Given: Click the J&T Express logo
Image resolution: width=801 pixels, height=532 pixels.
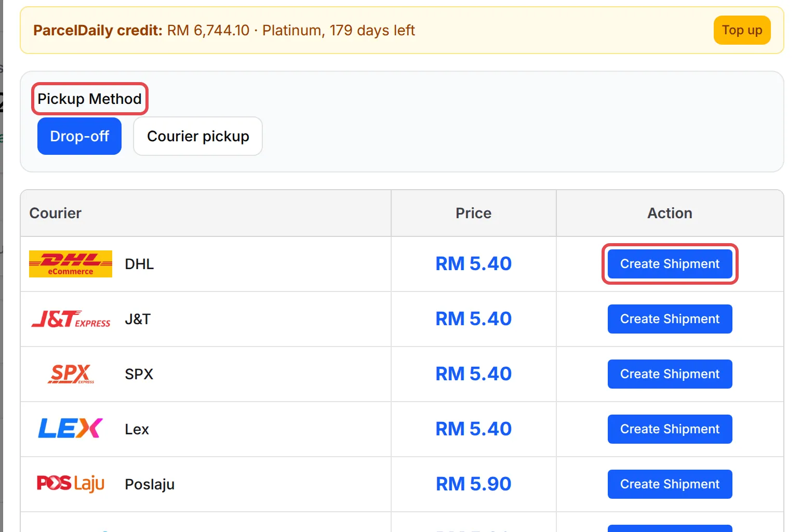Looking at the screenshot, I should pos(71,319).
